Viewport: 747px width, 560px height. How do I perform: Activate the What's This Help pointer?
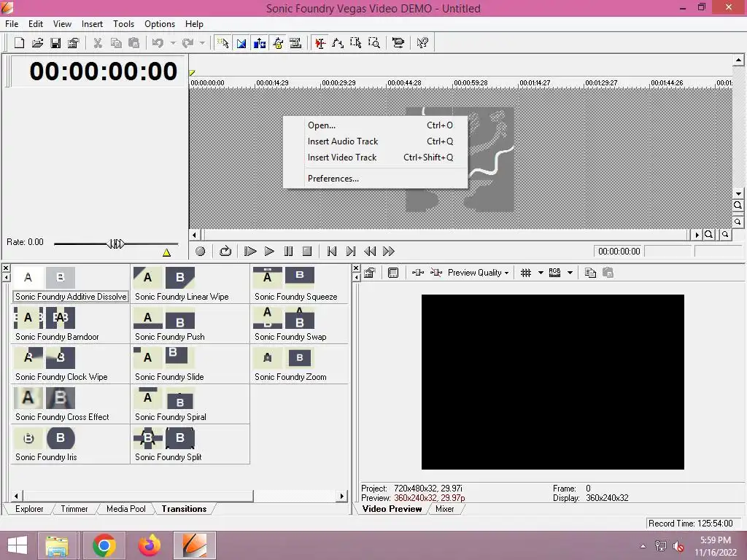(x=422, y=43)
